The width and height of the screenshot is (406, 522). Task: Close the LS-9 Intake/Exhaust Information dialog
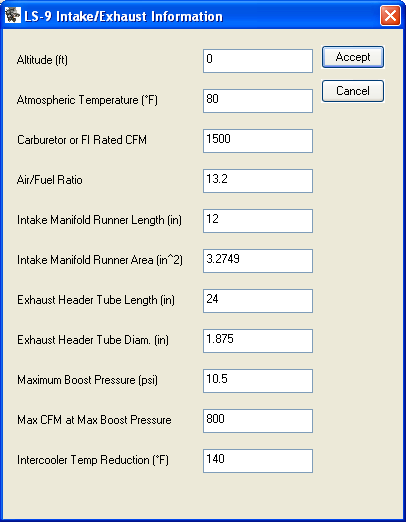pos(390,15)
